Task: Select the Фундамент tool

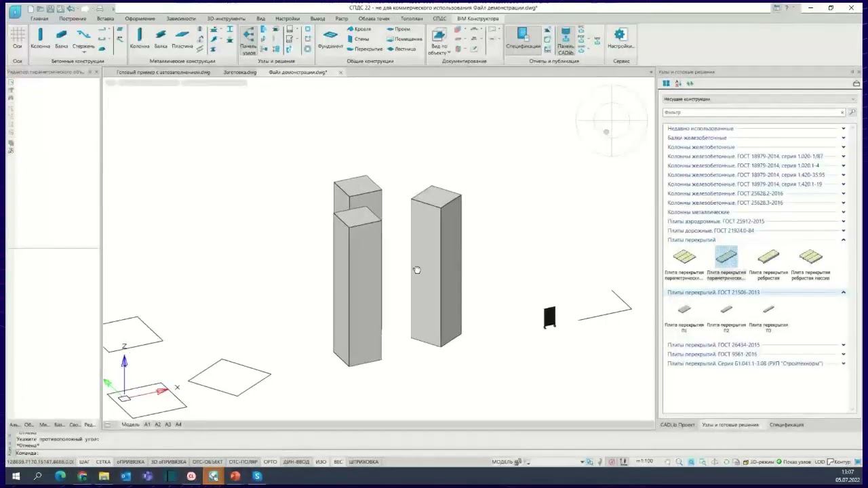Action: (x=330, y=38)
